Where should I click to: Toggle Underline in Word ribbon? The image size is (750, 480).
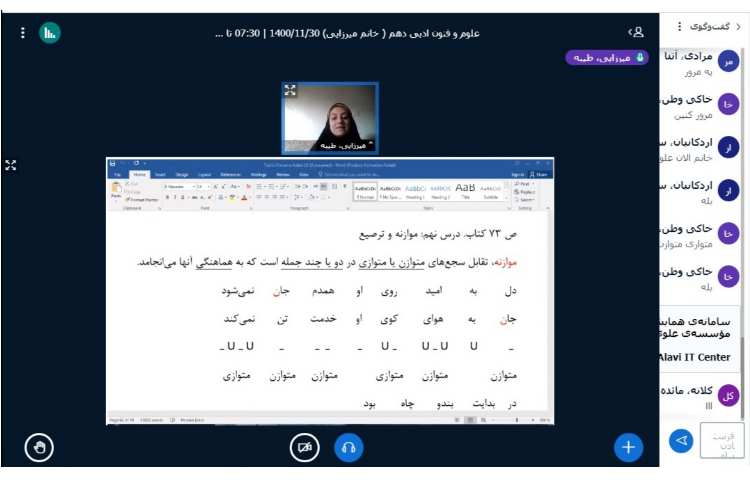tap(182, 197)
